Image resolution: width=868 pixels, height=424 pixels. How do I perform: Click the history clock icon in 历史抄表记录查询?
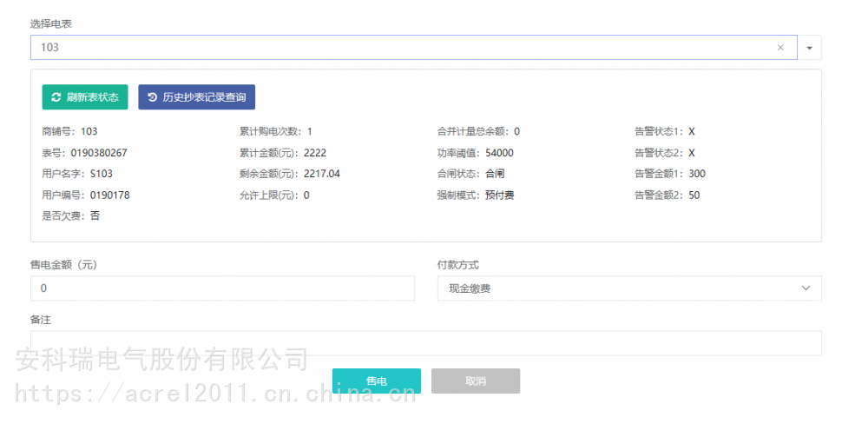[x=153, y=97]
